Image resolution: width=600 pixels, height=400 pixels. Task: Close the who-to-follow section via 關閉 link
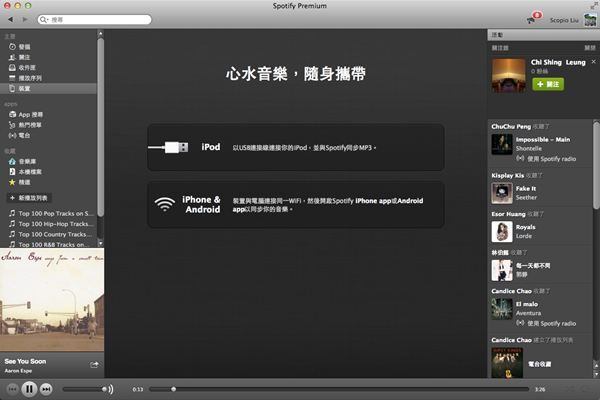click(590, 48)
